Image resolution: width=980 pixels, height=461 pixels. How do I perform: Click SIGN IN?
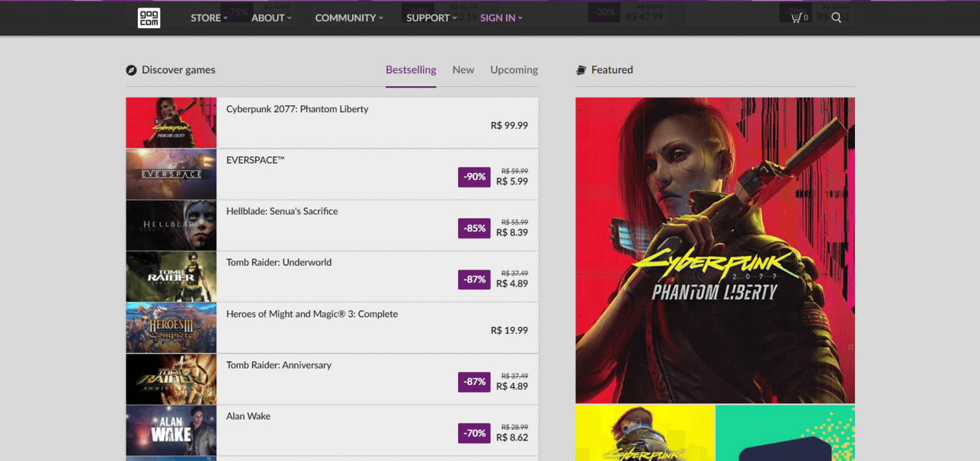coord(497,18)
